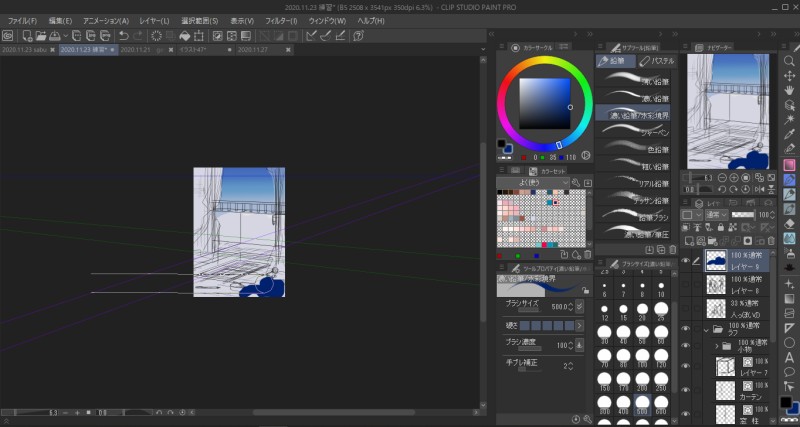Select the Hand pan tool
This screenshot has width=800, height=427.
pyautogui.click(x=789, y=91)
